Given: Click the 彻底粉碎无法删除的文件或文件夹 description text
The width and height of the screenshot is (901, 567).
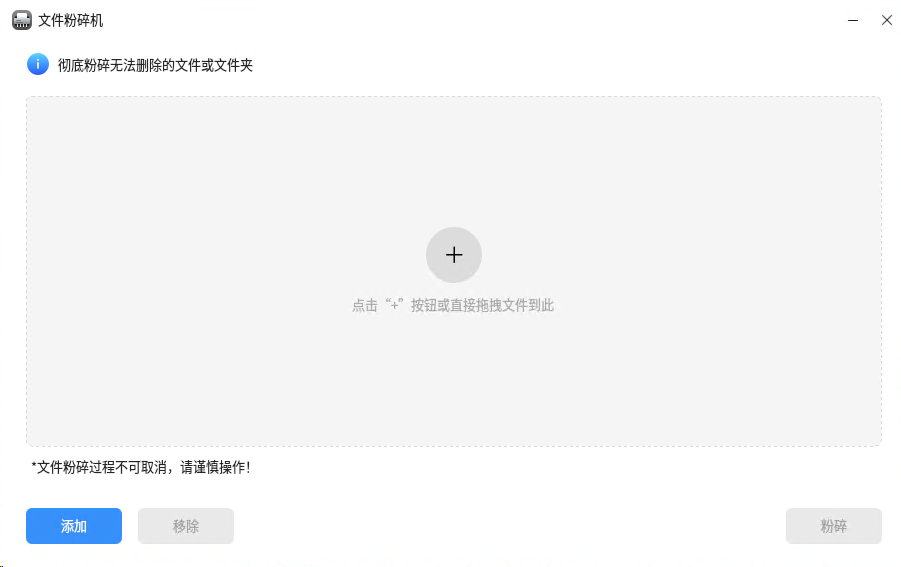Looking at the screenshot, I should click(155, 65).
